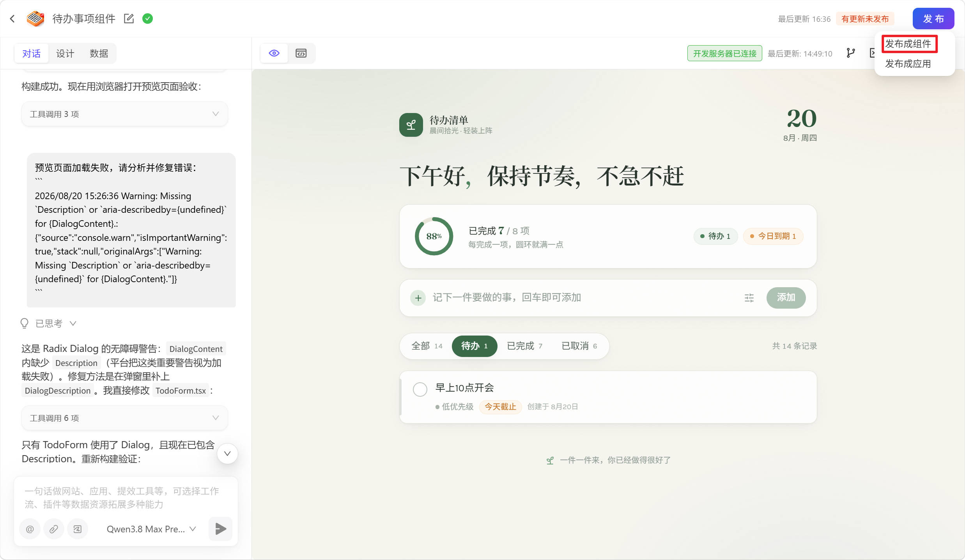Mark 早上10点开会 as complete
Screen dimensions: 965x560
point(420,389)
